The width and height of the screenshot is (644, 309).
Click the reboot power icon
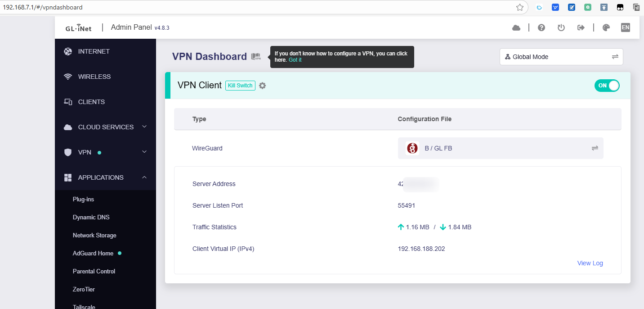click(x=561, y=28)
